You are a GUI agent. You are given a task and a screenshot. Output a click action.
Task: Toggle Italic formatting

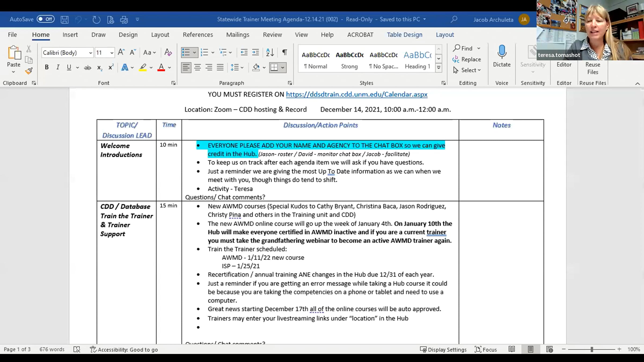(58, 67)
